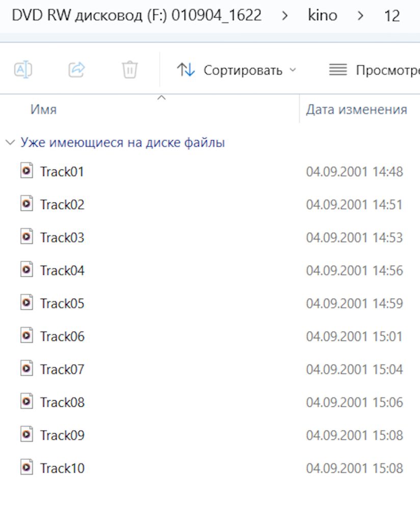
Task: Collapse the group chevron before 'Уже имеющиеся'
Action: coord(10,143)
